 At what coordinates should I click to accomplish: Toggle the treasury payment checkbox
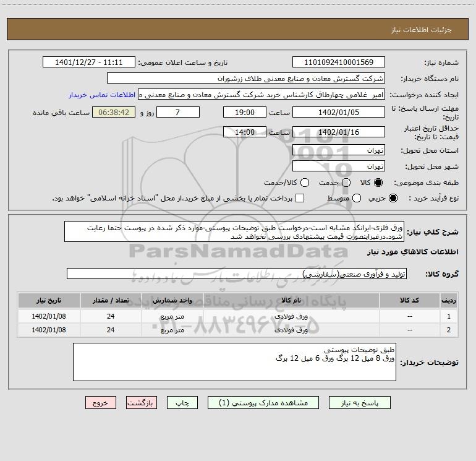[300, 198]
